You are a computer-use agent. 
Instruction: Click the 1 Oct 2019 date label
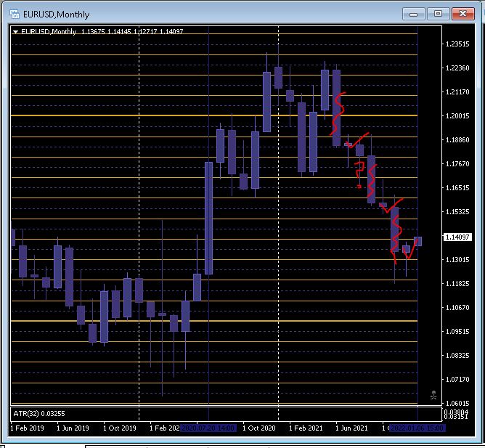120,428
